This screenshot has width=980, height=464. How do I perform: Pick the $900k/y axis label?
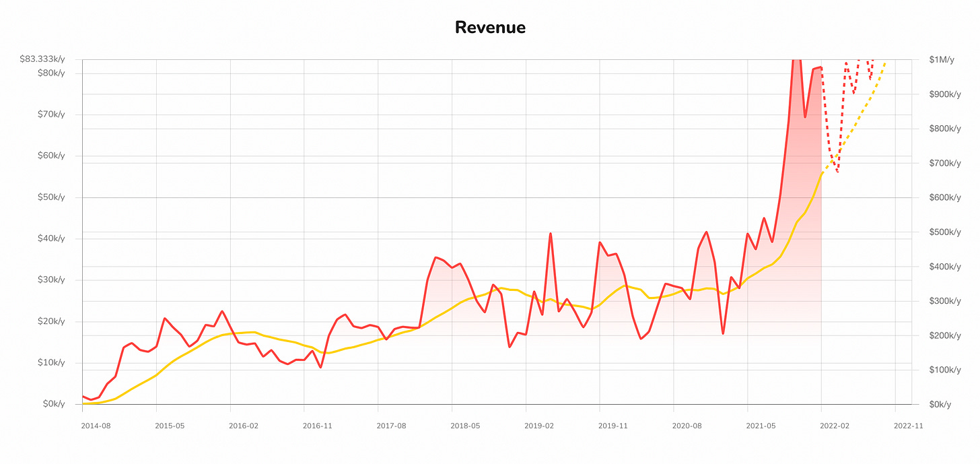pos(944,94)
